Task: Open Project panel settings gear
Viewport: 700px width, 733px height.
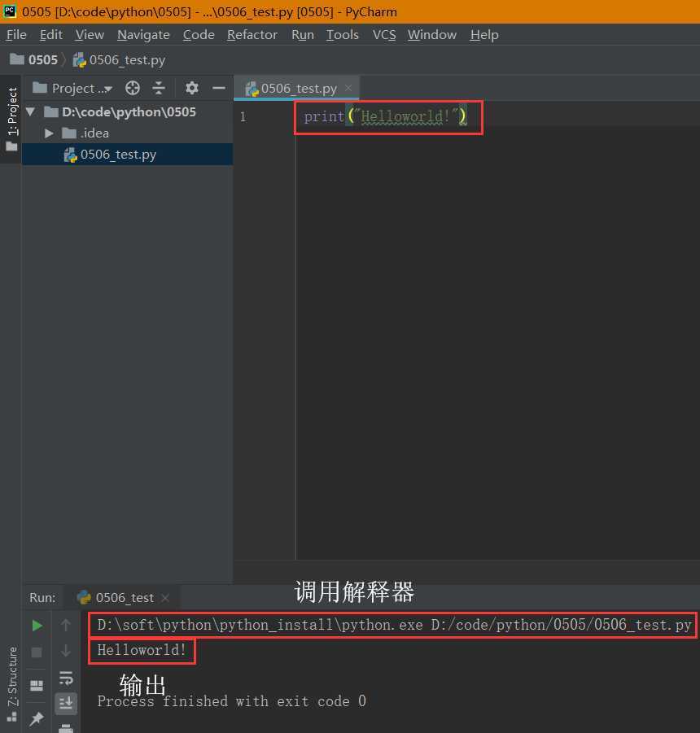Action: pos(192,88)
